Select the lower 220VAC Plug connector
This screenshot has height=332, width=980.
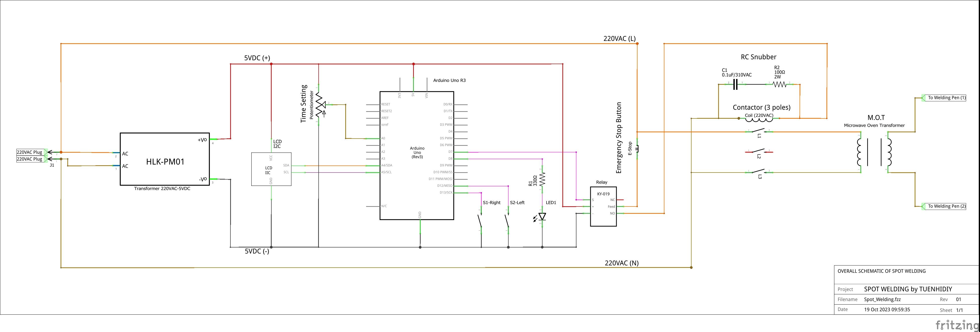pyautogui.click(x=32, y=159)
